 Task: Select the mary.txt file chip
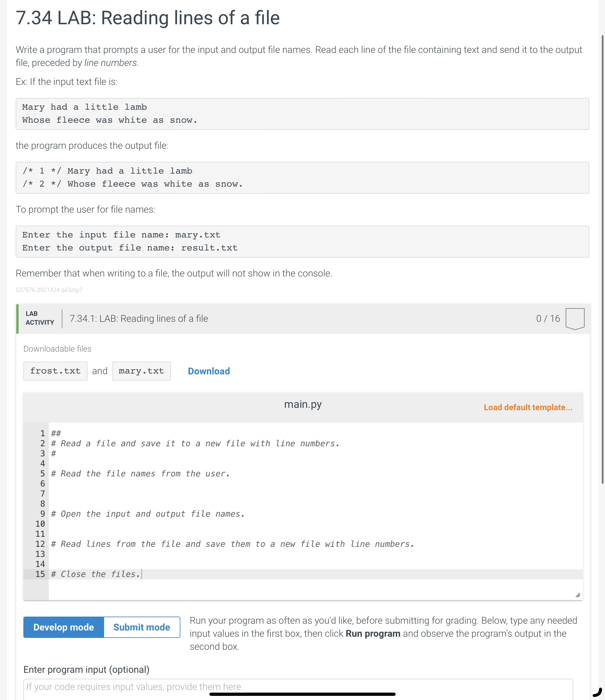point(141,371)
